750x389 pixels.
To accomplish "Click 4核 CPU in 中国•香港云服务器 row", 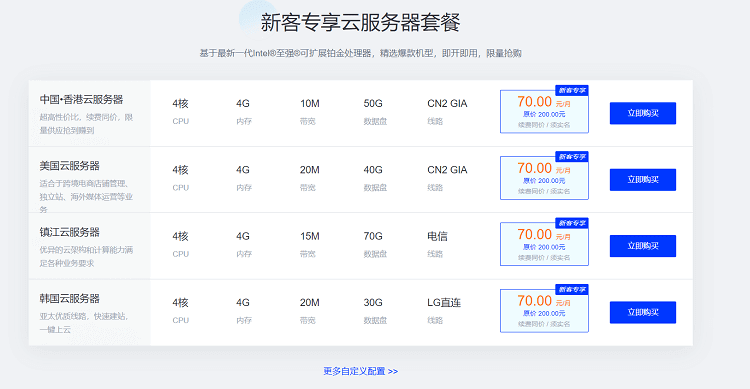I will pyautogui.click(x=180, y=104).
